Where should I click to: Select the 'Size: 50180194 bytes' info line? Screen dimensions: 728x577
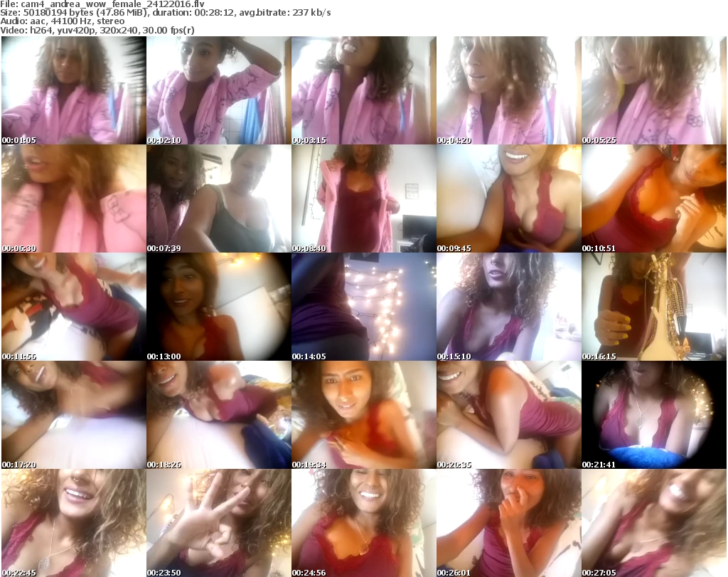166,13
